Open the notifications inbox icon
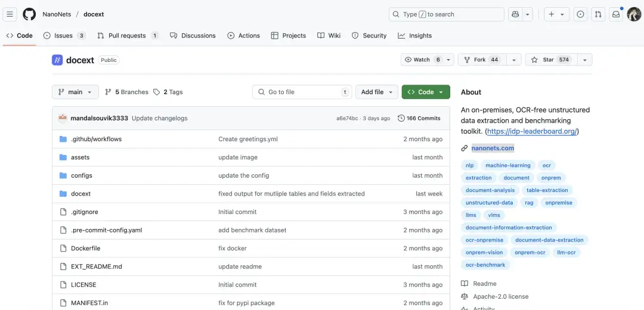The image size is (644, 310). click(x=616, y=14)
